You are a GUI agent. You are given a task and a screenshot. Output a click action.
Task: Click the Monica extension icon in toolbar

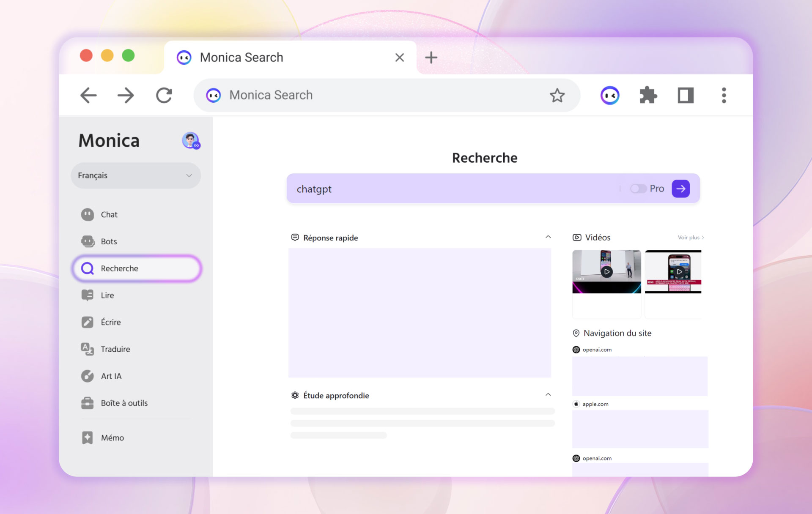click(609, 96)
